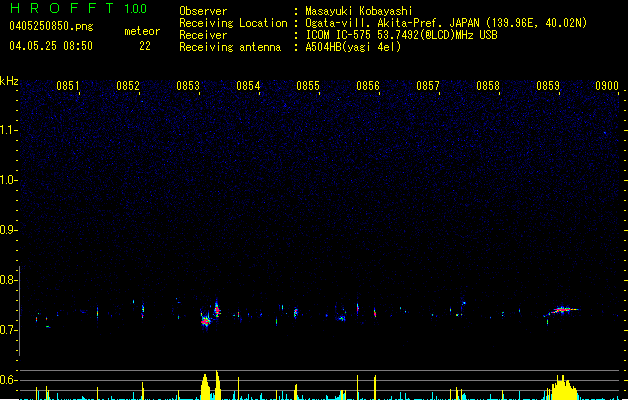
Task: Click the 0900 time marker
Action: tap(607, 86)
